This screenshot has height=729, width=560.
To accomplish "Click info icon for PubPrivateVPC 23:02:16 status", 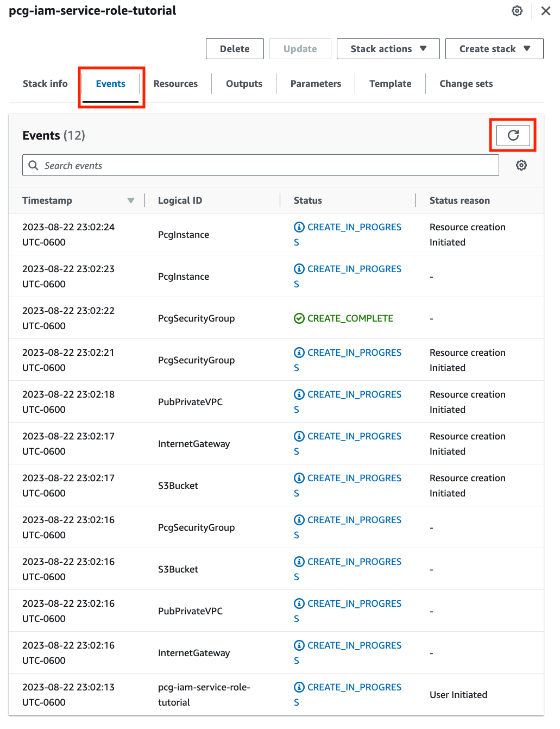I will coord(299,604).
